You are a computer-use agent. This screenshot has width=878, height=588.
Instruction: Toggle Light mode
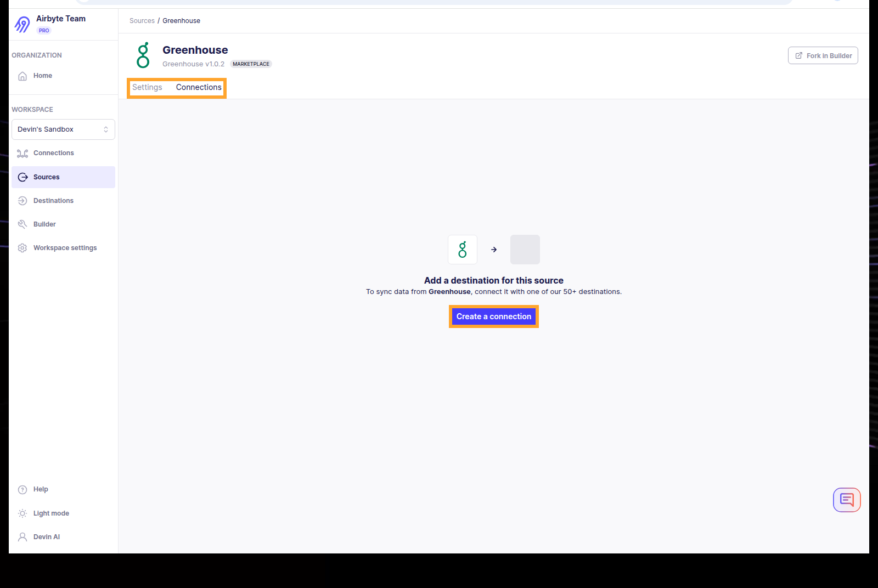[63, 513]
